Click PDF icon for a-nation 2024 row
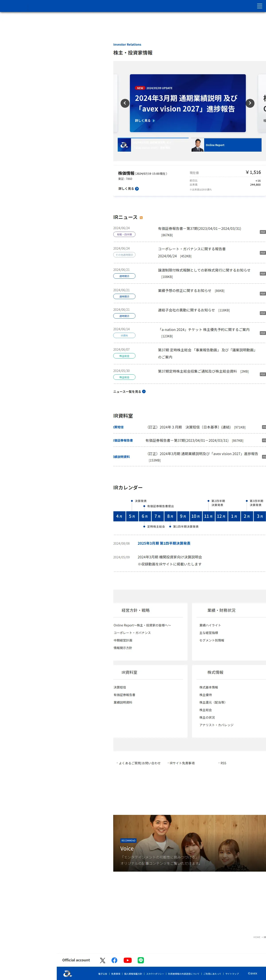Viewport: 266px width, 980px height. coord(263,333)
